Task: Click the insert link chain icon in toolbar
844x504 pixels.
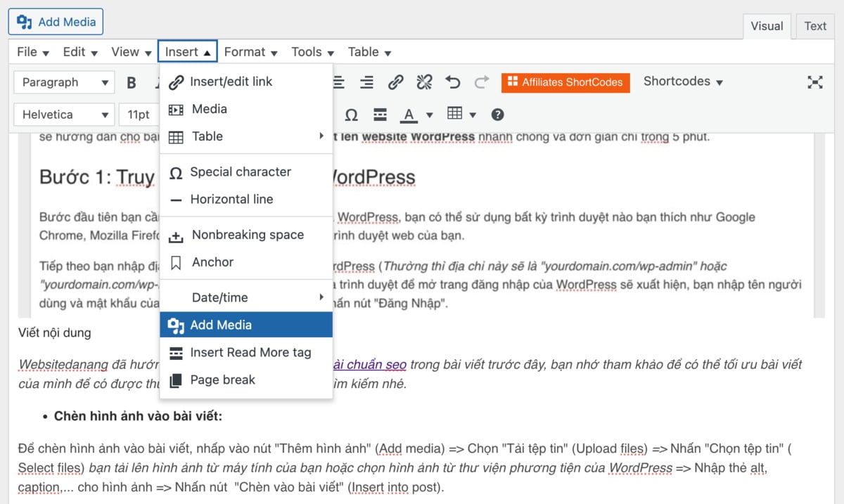Action: [x=395, y=83]
